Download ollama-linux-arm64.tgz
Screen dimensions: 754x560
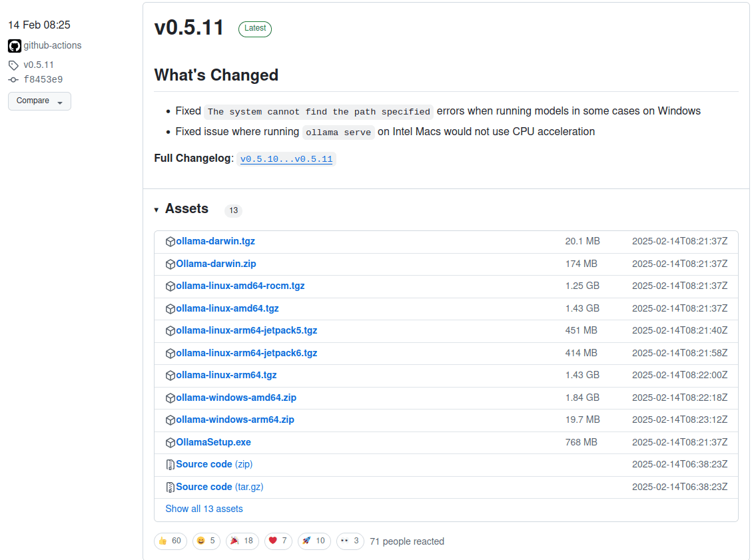pos(226,376)
